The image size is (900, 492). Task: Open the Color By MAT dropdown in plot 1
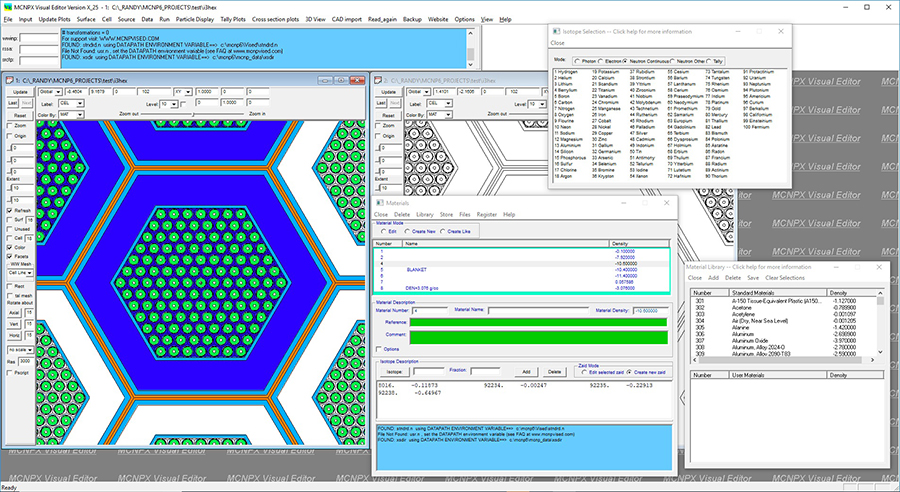[x=79, y=114]
